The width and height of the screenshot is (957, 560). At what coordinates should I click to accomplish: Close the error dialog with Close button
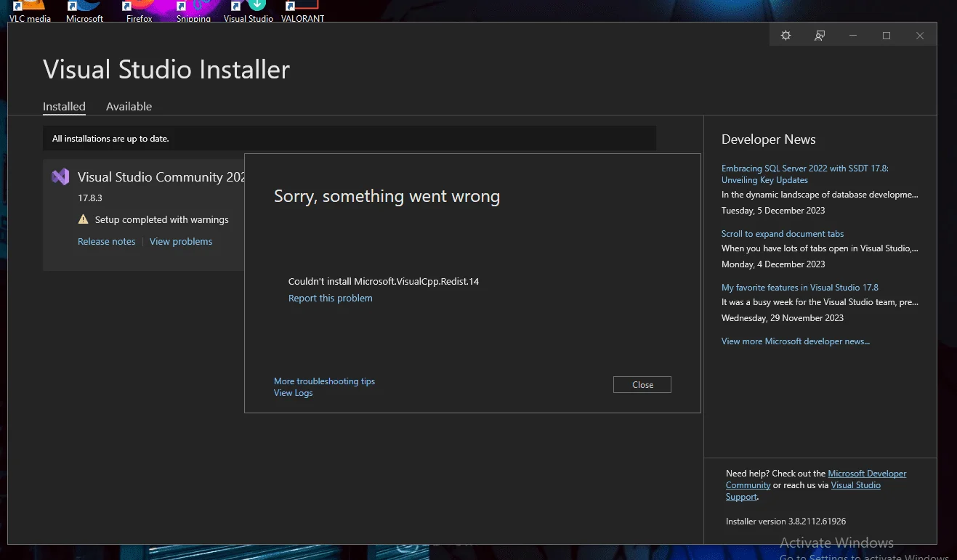pyautogui.click(x=642, y=385)
